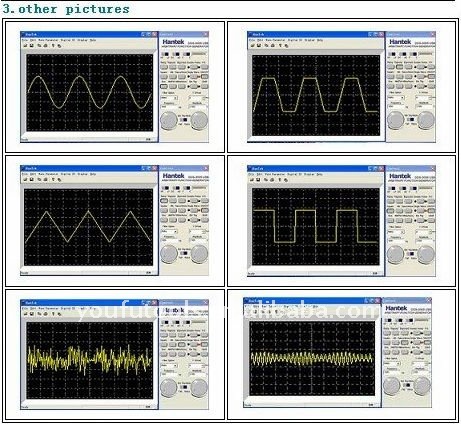Click the last toolbar icon in the sine wave window
The image size is (461, 424).
(59, 46)
